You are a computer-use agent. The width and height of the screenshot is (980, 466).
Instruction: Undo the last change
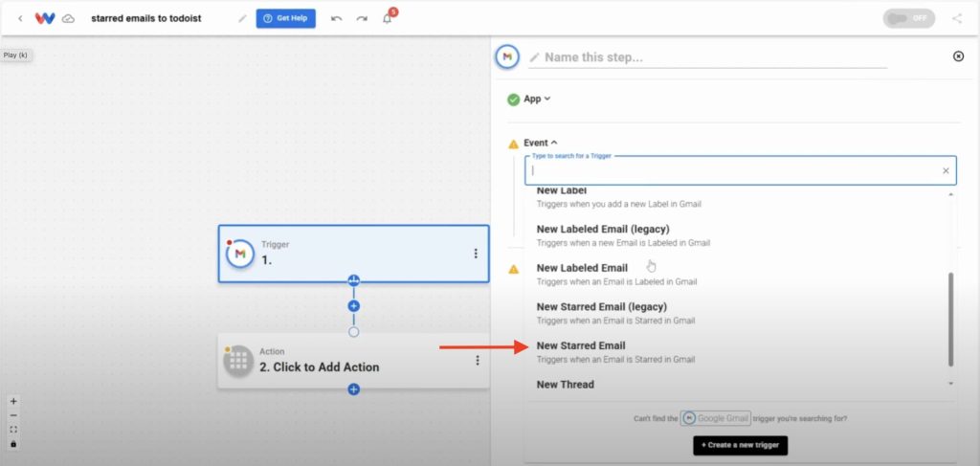(x=336, y=19)
